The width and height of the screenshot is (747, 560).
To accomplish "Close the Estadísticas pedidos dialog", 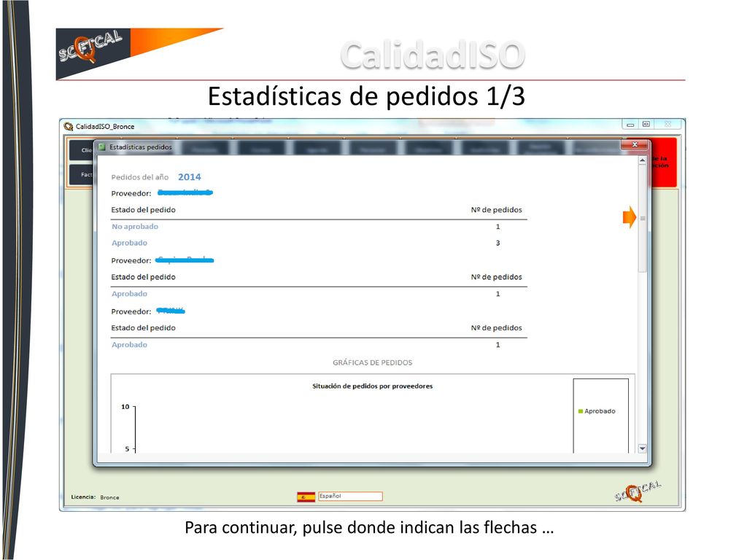I will pos(635,145).
